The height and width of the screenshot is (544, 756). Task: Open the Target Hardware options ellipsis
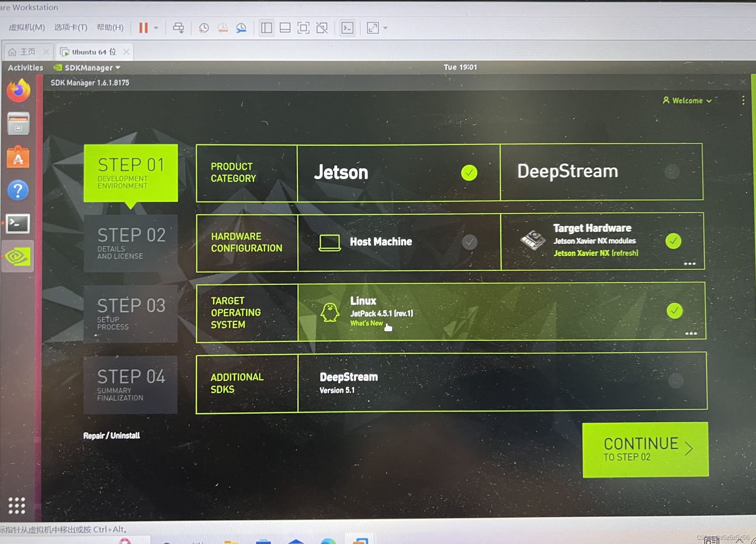tap(690, 263)
